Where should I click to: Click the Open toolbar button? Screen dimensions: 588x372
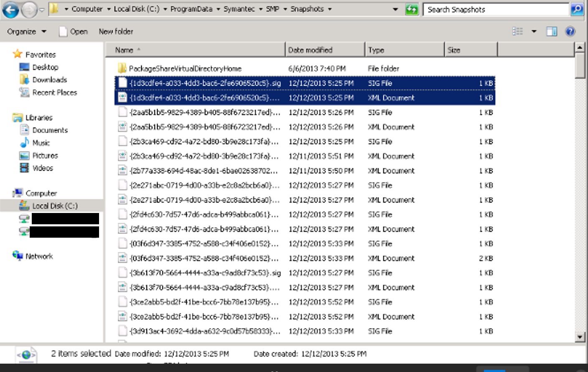pos(74,31)
